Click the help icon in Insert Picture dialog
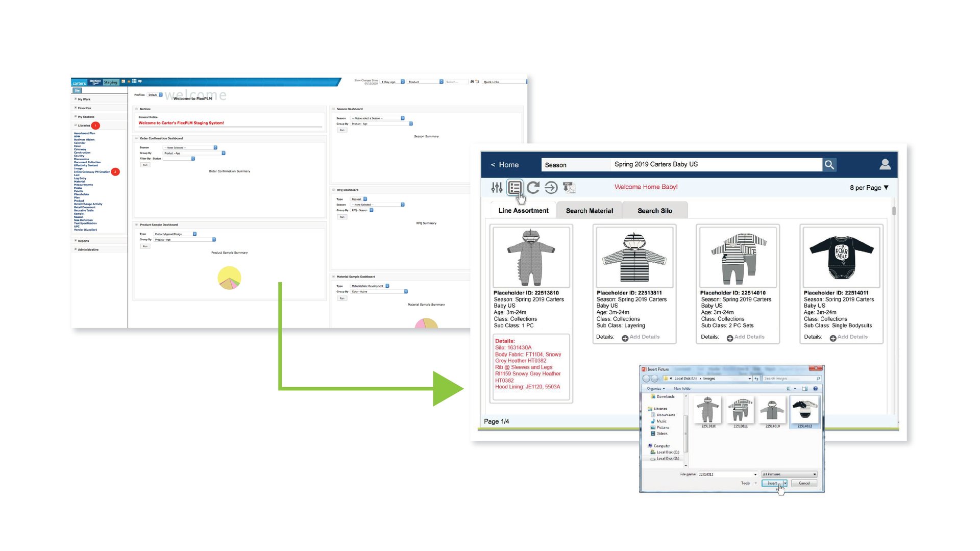The height and width of the screenshot is (551, 980). click(816, 389)
